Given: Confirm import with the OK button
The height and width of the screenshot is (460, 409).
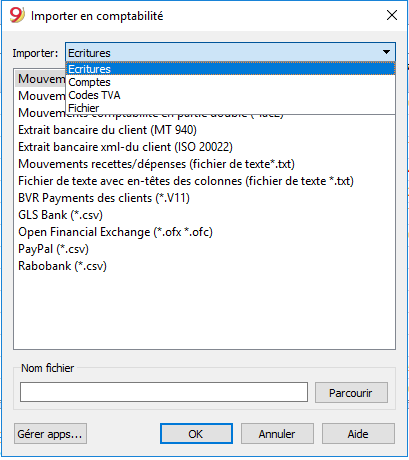Looking at the screenshot, I should 196,433.
